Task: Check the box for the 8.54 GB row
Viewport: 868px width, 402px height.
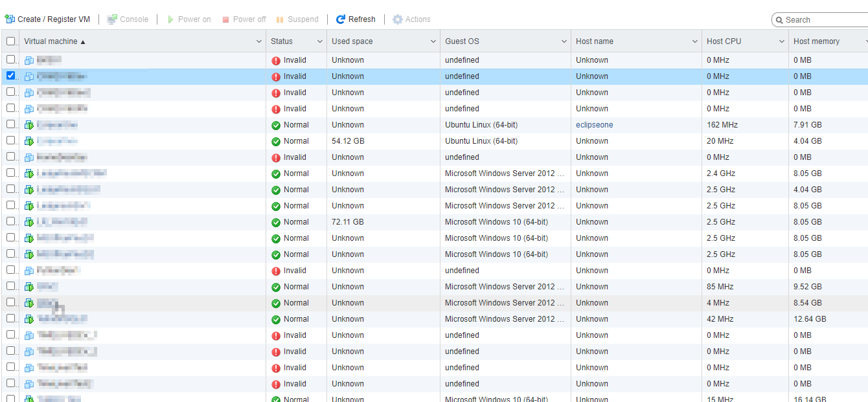Action: tap(10, 302)
